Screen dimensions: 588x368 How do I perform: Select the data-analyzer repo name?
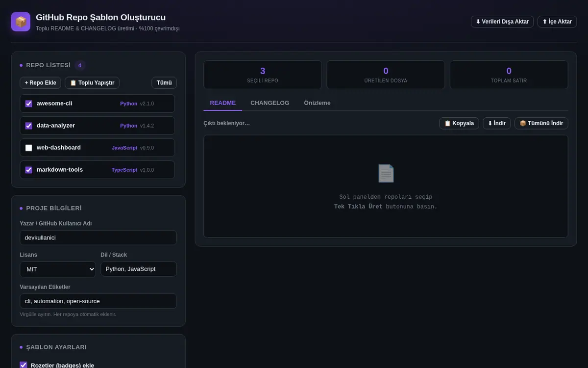coord(56,126)
